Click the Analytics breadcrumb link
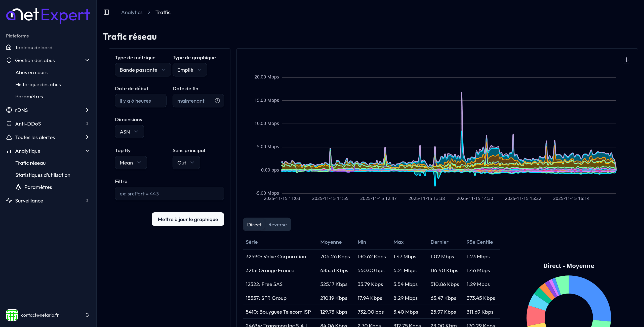The height and width of the screenshot is (327, 644). click(132, 12)
